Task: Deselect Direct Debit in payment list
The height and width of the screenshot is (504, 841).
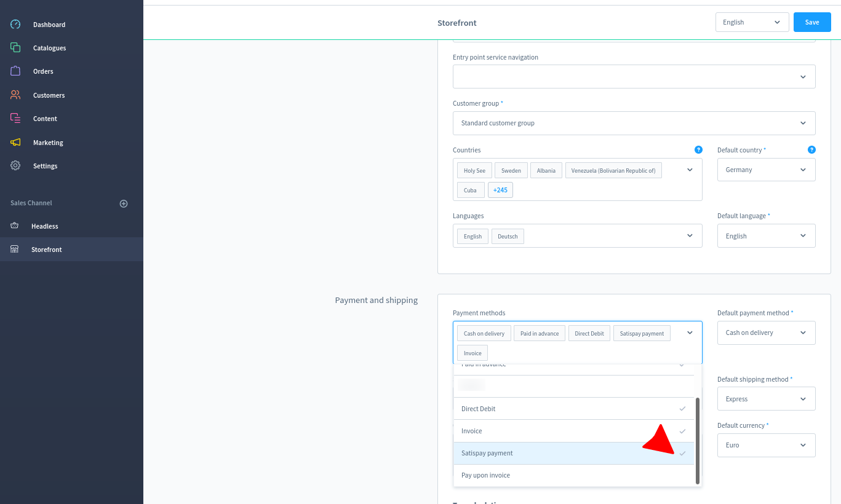Action: click(574, 409)
